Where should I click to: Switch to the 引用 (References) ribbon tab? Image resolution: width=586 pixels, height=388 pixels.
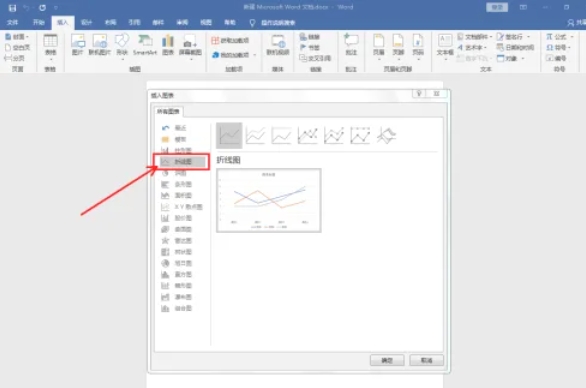coord(134,22)
